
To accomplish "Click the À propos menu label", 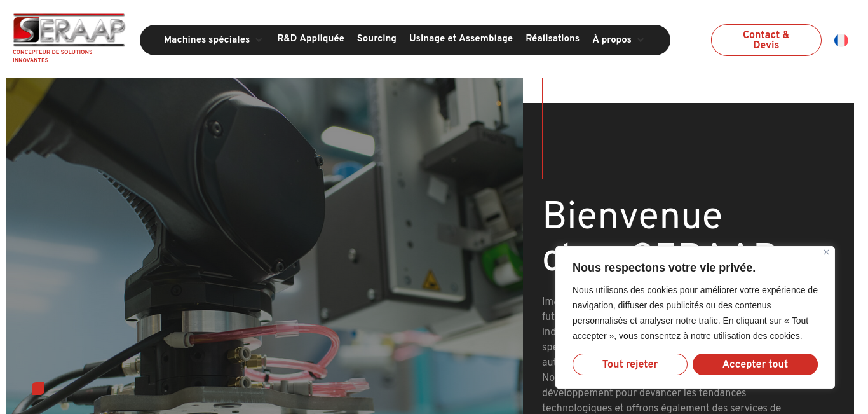I will 611,39.
